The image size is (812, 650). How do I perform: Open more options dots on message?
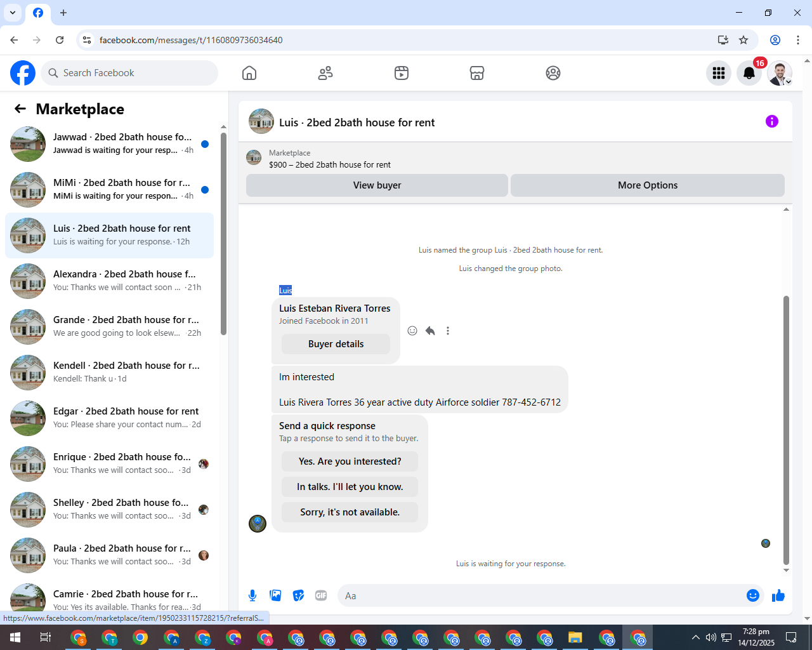tap(448, 331)
